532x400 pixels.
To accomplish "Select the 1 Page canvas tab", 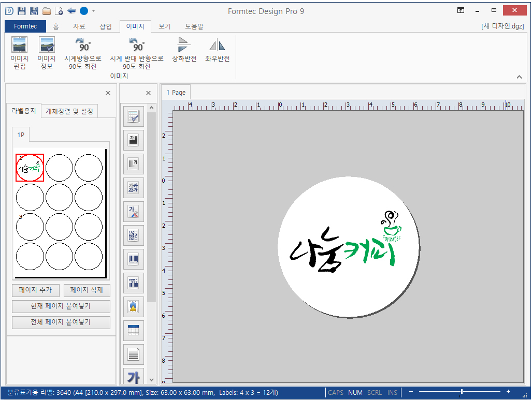I will pyautogui.click(x=176, y=93).
